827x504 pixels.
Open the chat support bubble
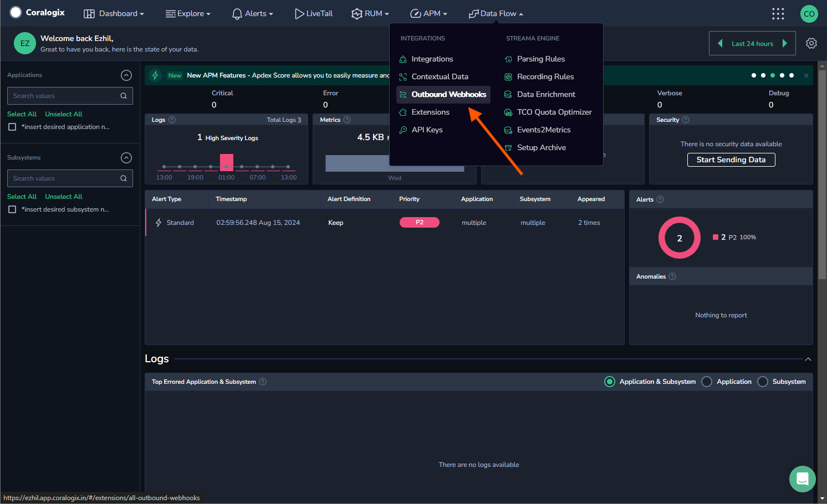[802, 479]
